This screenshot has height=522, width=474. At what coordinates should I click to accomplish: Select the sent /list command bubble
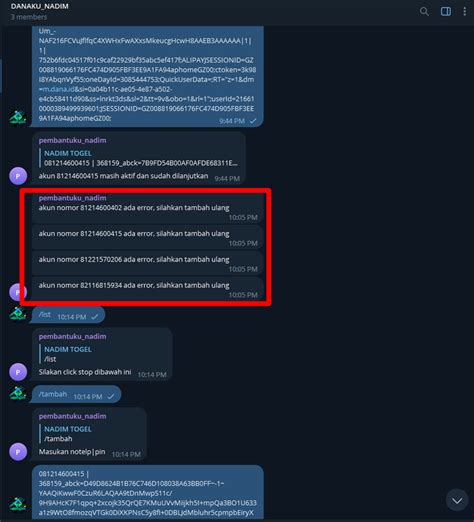coord(68,315)
